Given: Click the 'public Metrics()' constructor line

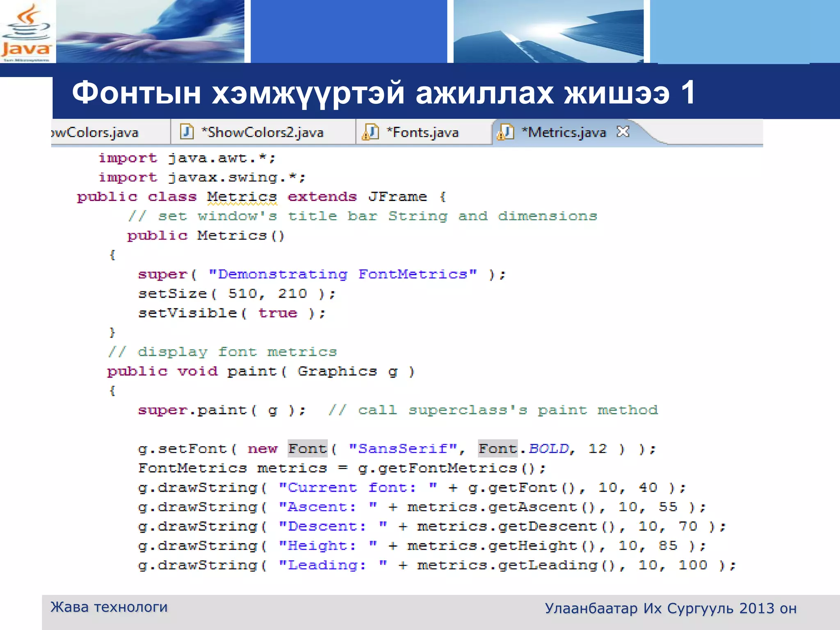Looking at the screenshot, I should pos(205,236).
